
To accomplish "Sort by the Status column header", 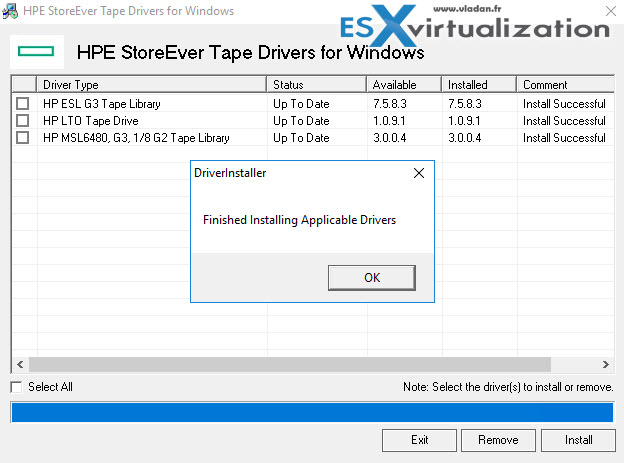I will tap(317, 85).
